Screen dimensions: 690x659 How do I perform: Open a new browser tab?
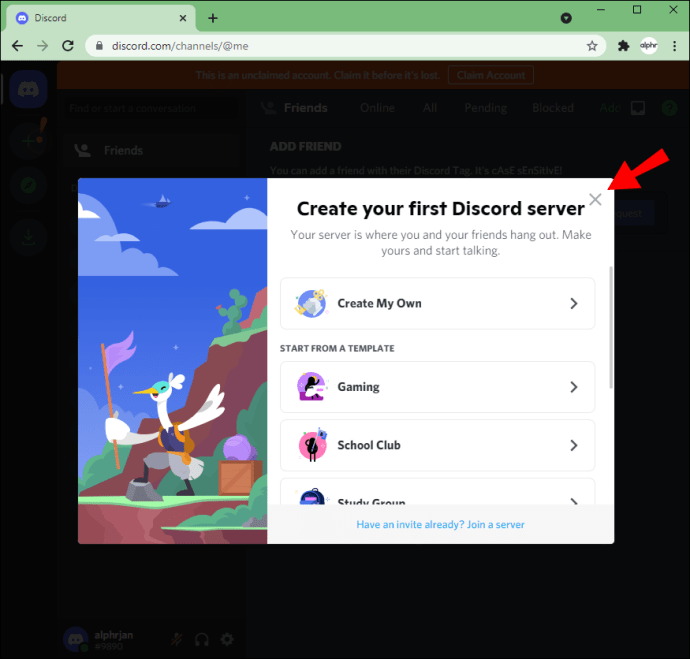213,18
